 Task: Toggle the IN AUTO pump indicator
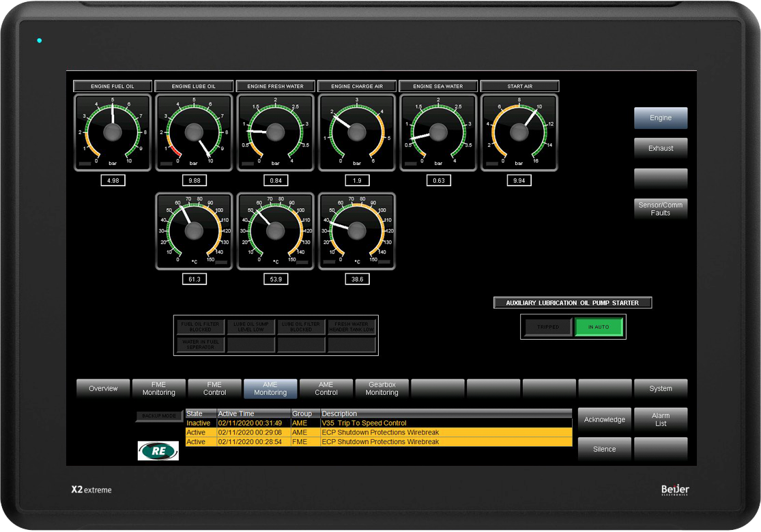(599, 327)
